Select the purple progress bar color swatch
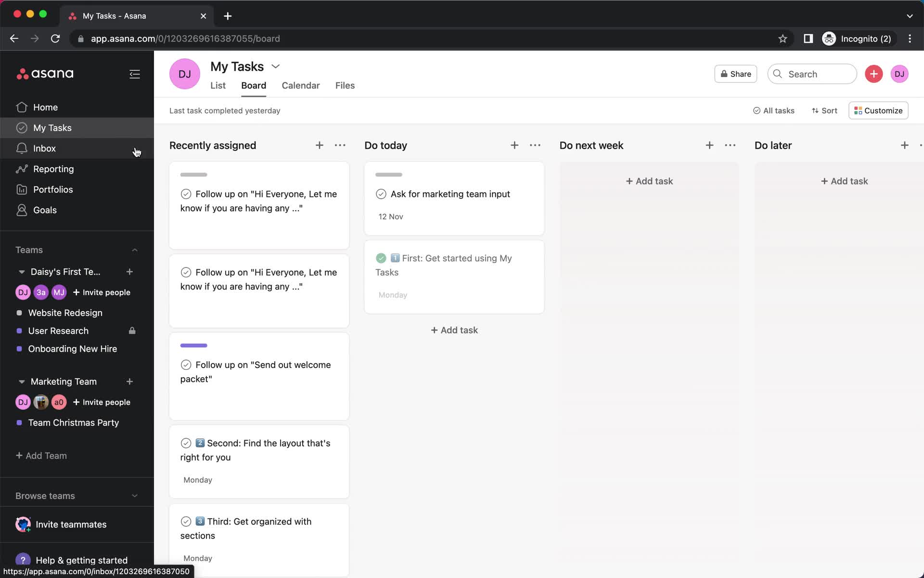 [x=193, y=344]
